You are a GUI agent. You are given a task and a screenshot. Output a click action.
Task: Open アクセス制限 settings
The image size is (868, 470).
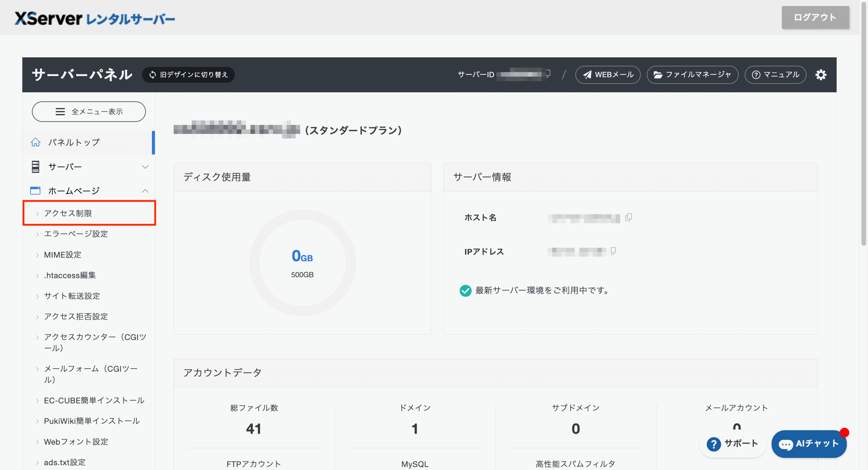point(89,213)
